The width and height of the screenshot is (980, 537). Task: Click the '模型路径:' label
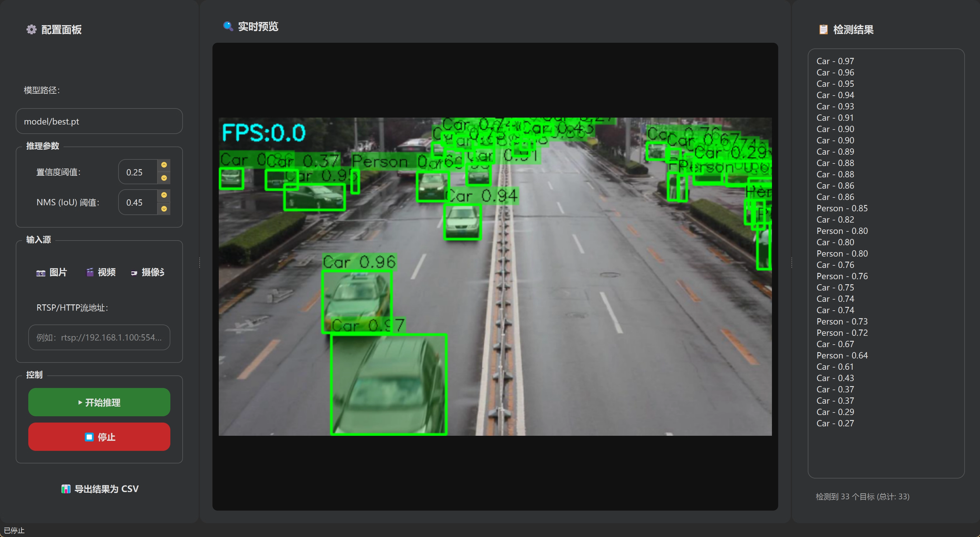(x=42, y=90)
